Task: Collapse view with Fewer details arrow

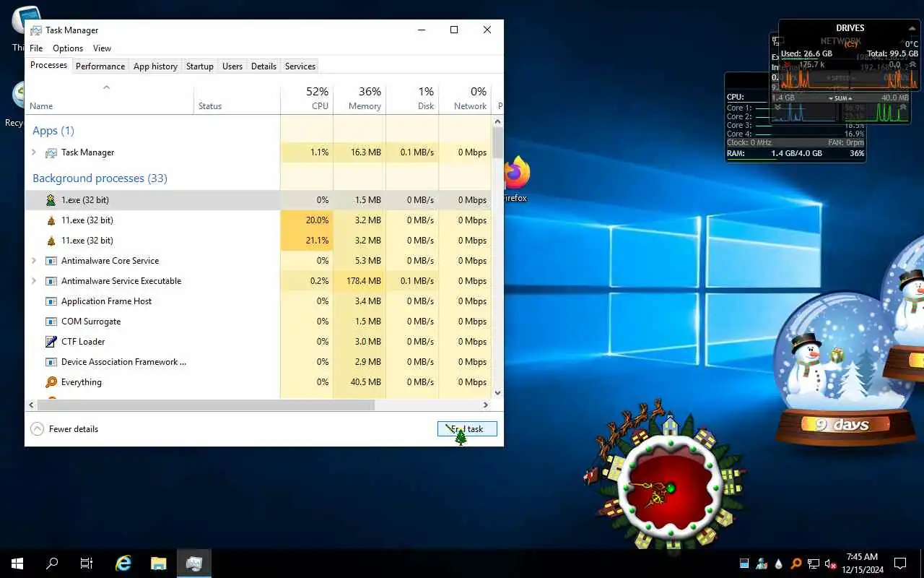Action: click(x=38, y=429)
